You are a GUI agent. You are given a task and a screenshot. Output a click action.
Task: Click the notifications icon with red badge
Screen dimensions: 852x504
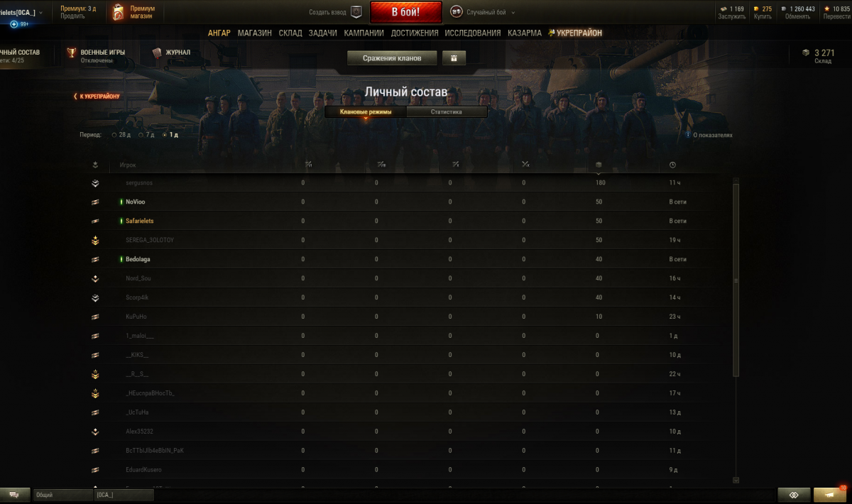(829, 495)
